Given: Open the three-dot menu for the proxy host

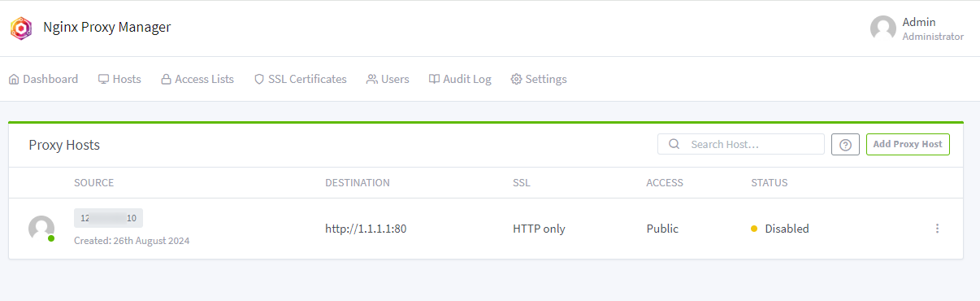Looking at the screenshot, I should click(x=937, y=229).
